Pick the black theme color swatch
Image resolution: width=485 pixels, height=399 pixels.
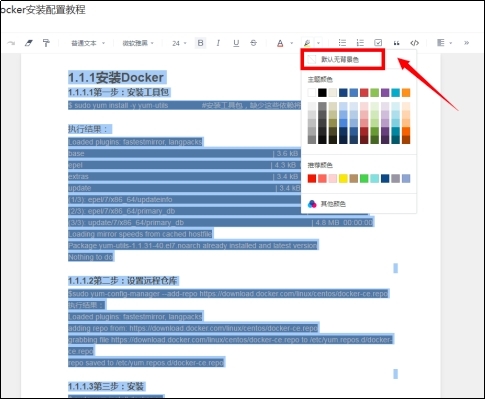tap(322, 92)
